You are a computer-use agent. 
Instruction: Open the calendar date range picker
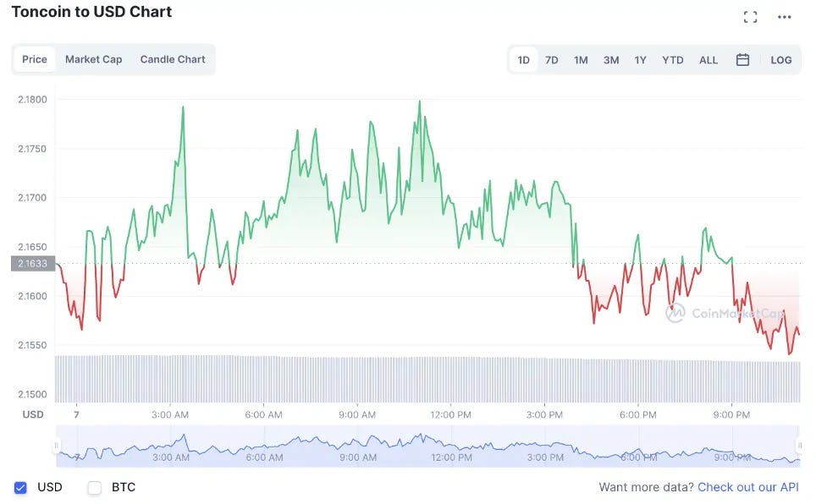click(742, 60)
